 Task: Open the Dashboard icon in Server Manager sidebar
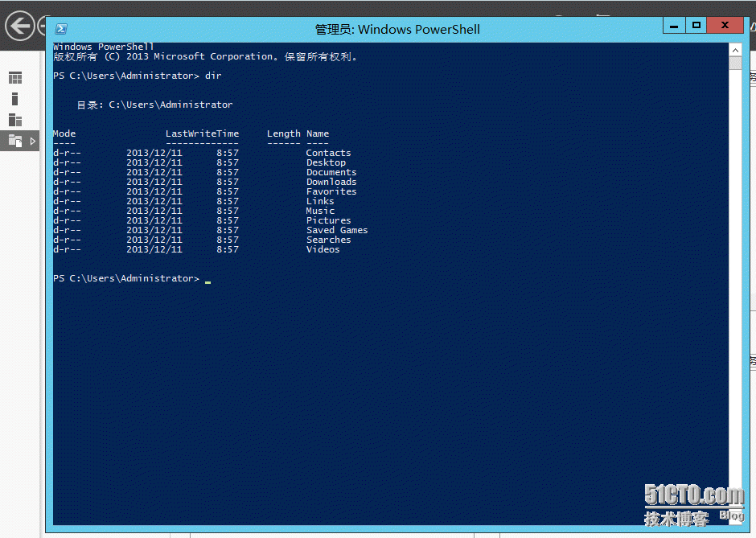pos(15,78)
